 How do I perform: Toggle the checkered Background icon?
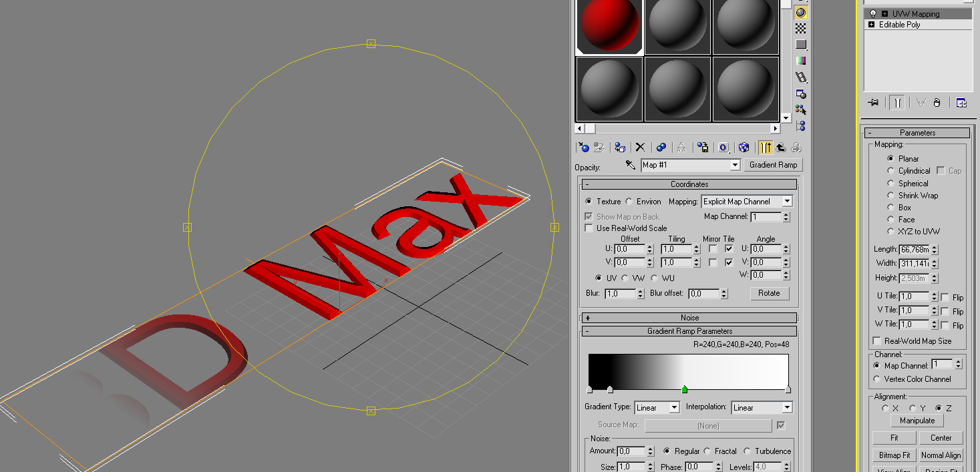800,29
